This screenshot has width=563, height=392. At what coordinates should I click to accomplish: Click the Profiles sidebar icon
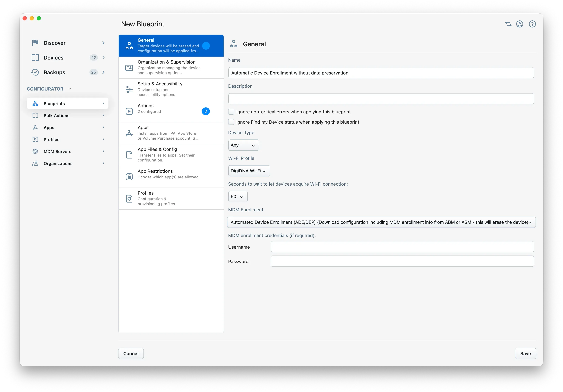click(x=35, y=139)
